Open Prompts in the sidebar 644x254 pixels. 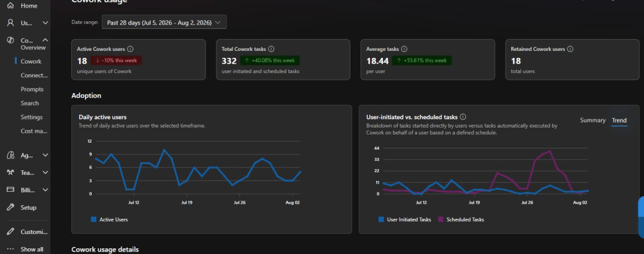[x=32, y=89]
